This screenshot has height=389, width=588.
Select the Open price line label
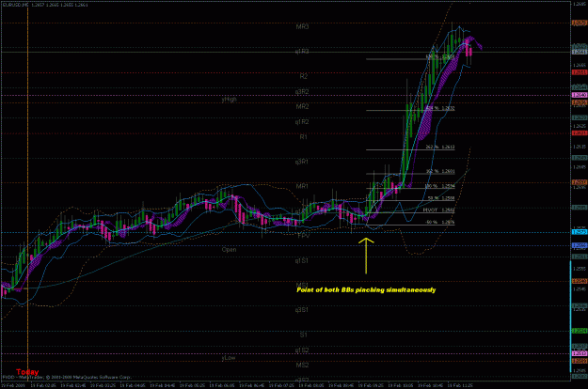tap(229, 249)
